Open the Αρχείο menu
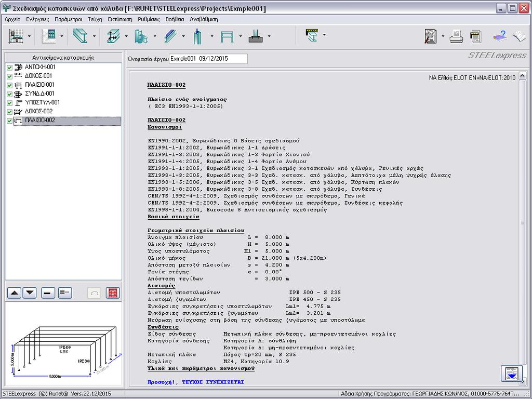This screenshot has width=532, height=399. click(x=12, y=19)
